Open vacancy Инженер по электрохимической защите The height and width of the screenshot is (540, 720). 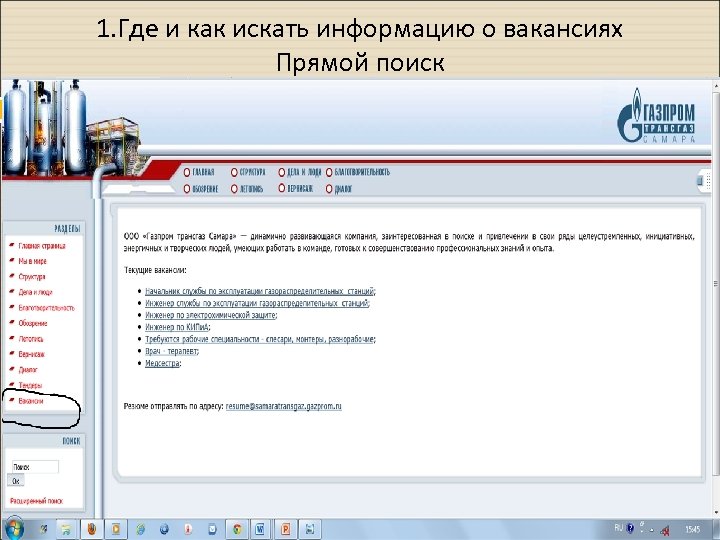pyautogui.click(x=210, y=315)
